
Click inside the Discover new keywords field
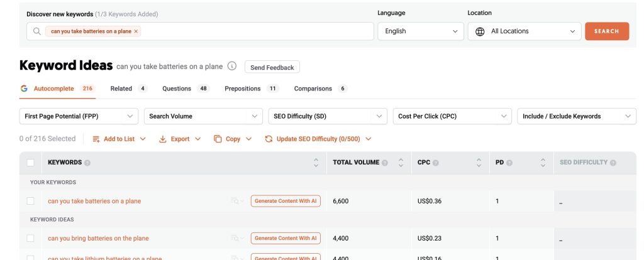coord(252,31)
